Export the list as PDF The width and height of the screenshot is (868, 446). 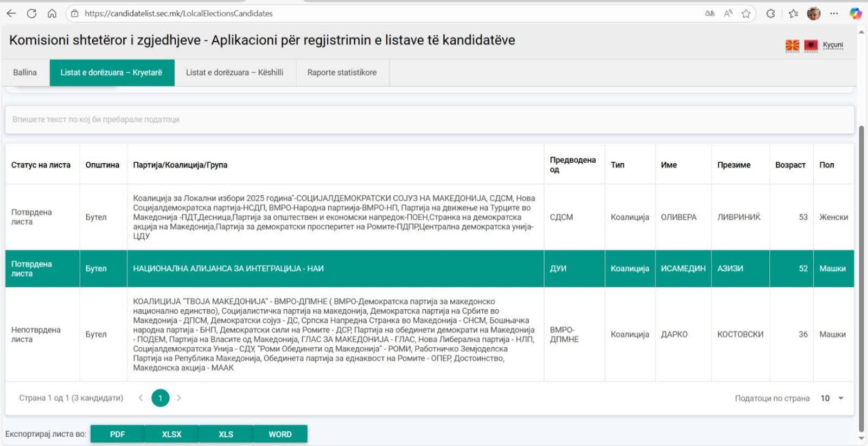tap(117, 434)
